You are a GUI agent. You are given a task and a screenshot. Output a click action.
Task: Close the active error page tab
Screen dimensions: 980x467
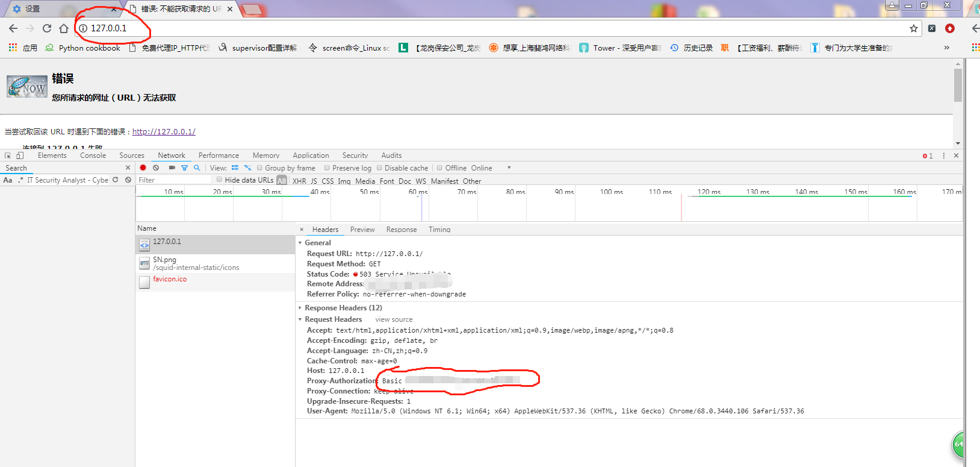click(x=230, y=9)
